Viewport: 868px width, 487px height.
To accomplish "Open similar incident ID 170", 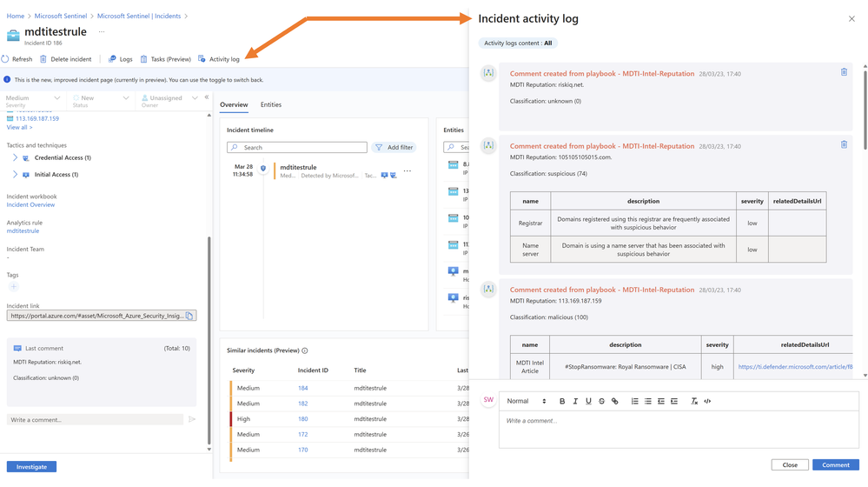I will (x=303, y=450).
